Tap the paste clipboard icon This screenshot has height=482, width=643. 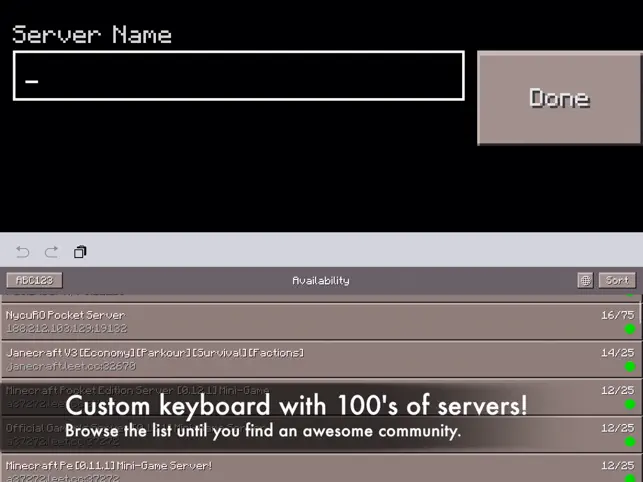pos(80,252)
